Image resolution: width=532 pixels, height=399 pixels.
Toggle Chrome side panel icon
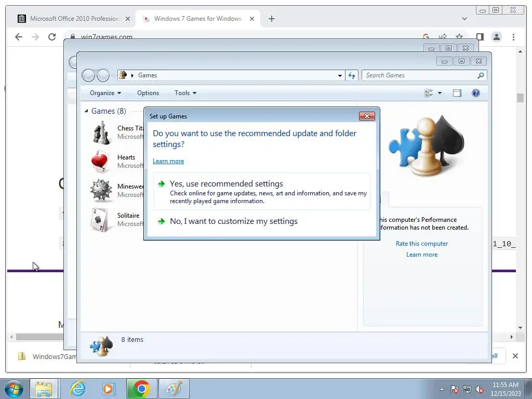click(480, 37)
